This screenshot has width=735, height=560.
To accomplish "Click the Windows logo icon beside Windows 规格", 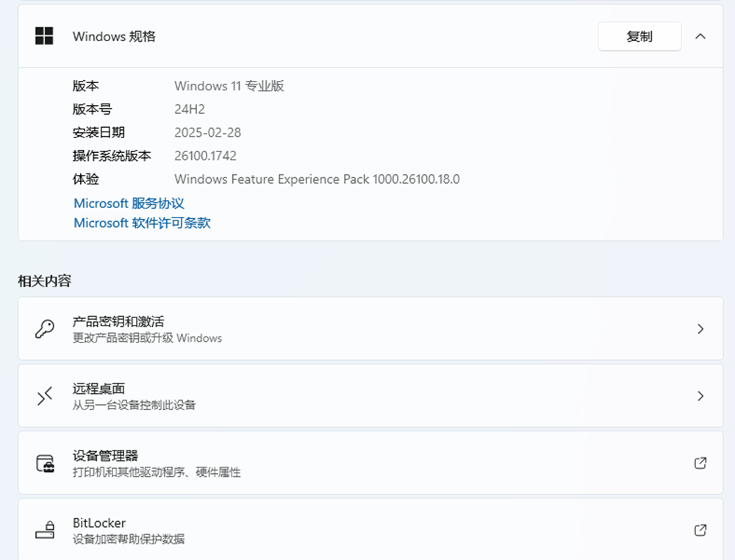I will pos(45,36).
